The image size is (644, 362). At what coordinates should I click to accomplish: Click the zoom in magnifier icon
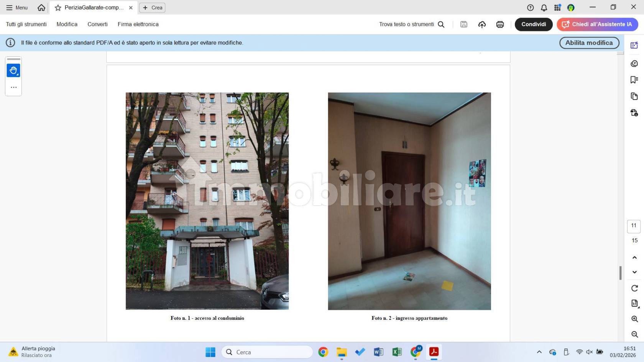(x=634, y=319)
